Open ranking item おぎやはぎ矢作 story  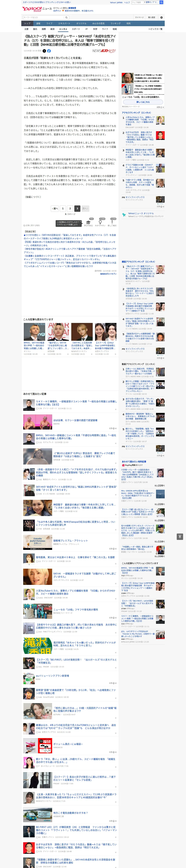pos(140,137)
